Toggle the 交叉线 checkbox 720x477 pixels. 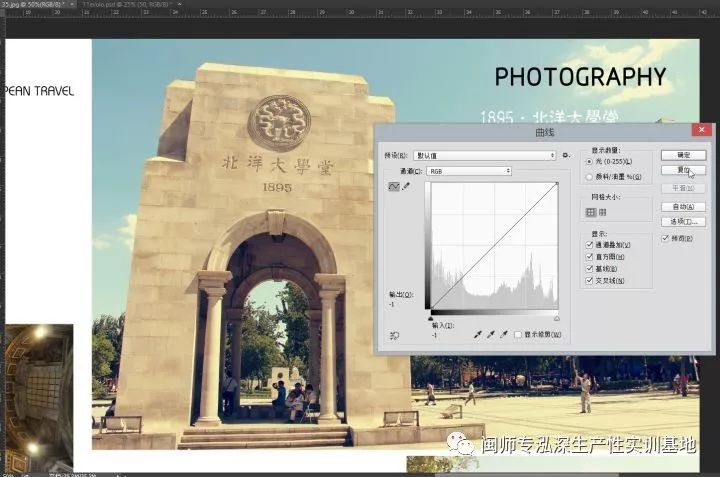589,281
